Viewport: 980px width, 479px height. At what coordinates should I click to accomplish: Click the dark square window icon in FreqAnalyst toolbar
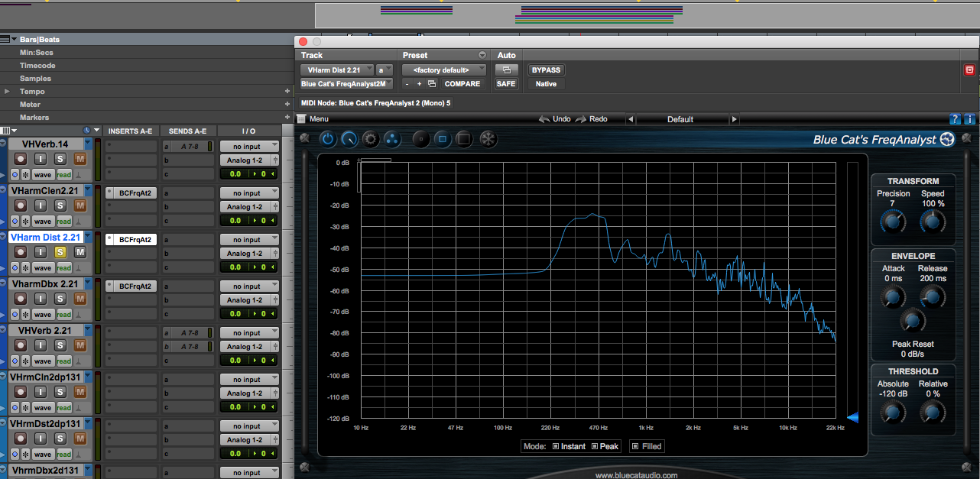click(463, 139)
